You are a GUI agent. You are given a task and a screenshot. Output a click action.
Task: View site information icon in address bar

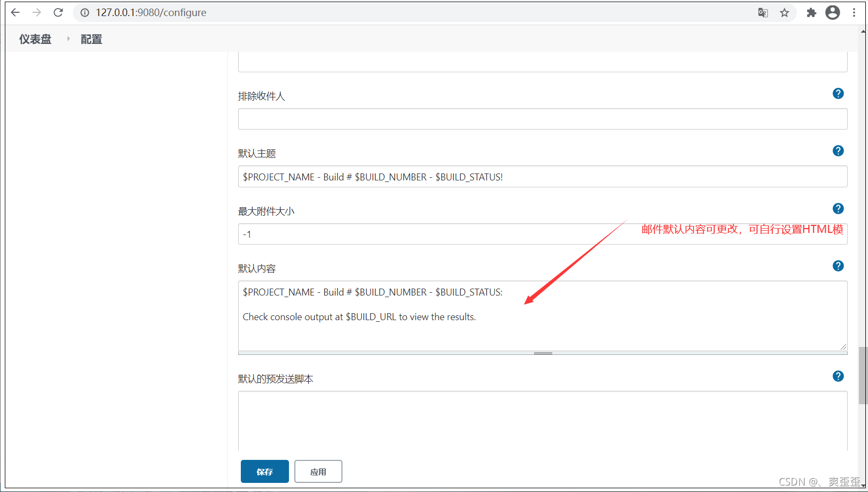(85, 12)
